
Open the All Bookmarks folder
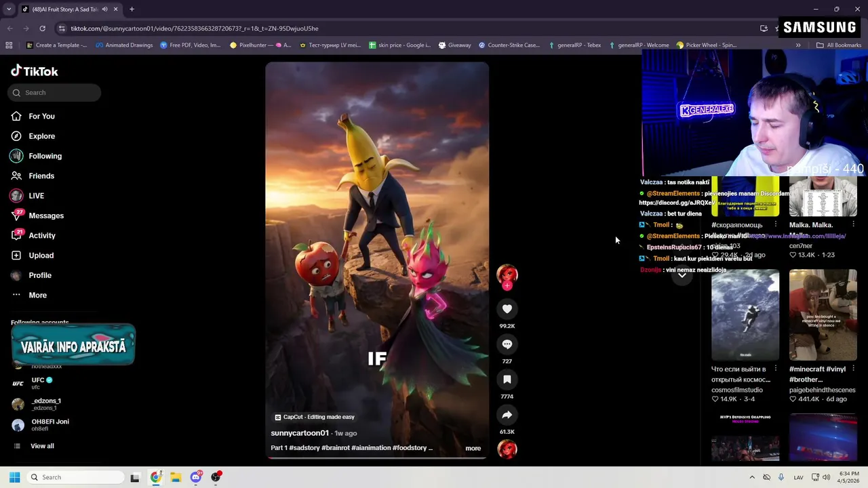838,45
